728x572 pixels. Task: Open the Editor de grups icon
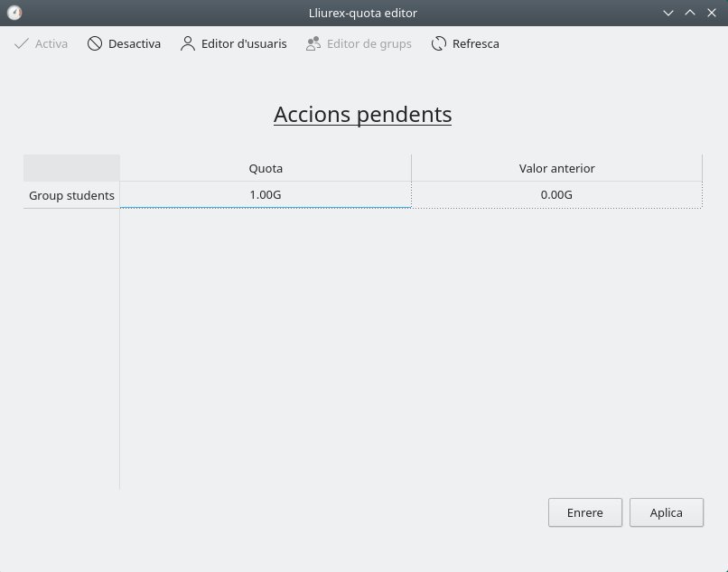point(313,43)
